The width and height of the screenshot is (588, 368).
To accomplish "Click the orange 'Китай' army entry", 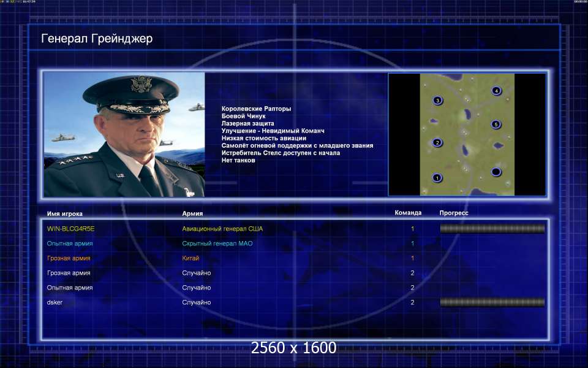I will click(x=190, y=258).
